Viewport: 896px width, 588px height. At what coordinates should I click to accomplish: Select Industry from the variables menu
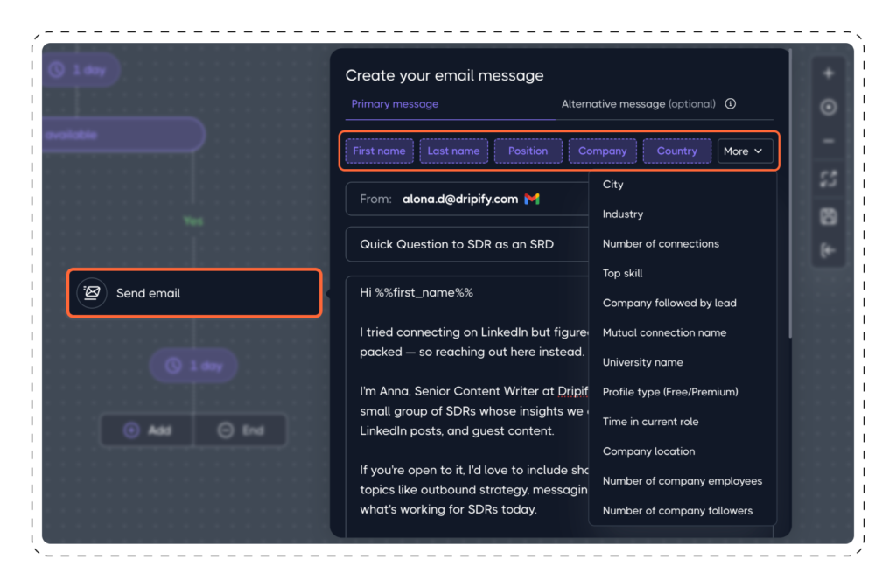(623, 213)
